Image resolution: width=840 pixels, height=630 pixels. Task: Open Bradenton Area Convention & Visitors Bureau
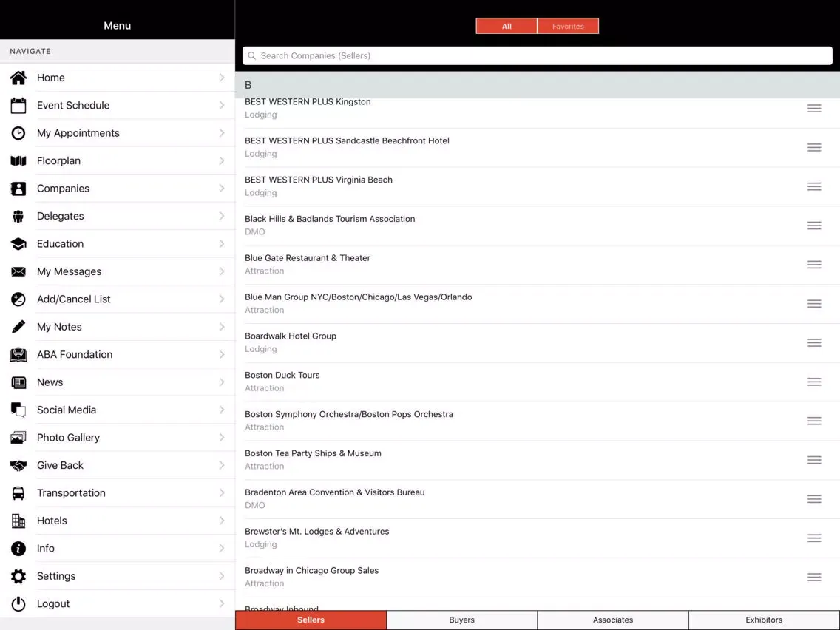coord(538,499)
